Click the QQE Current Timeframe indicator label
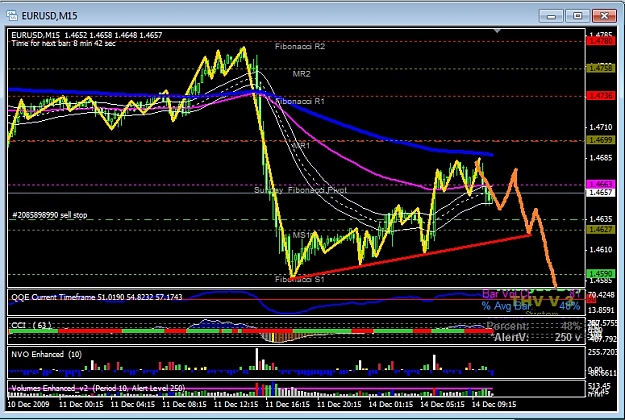 pos(97,297)
